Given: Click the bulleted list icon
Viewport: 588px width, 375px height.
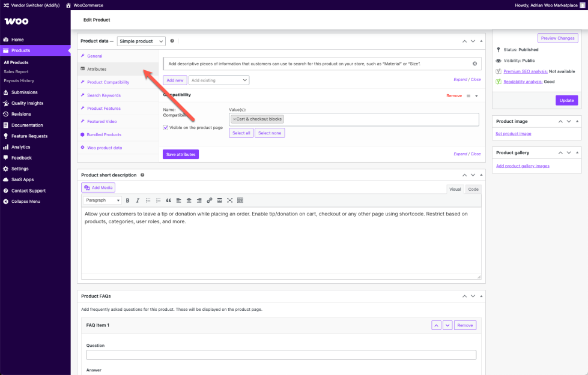Looking at the screenshot, I should (148, 200).
